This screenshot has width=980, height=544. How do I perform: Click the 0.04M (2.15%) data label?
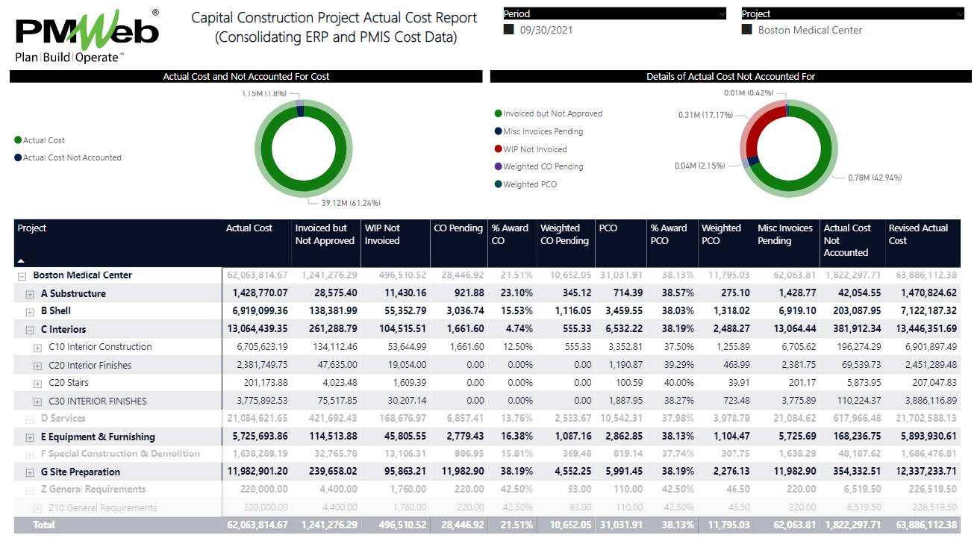pyautogui.click(x=699, y=166)
